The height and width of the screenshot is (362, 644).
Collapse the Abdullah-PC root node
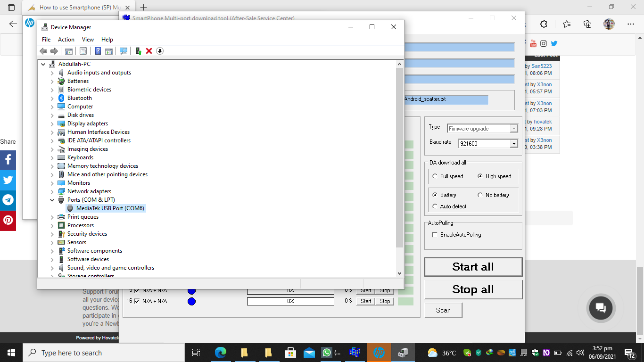(43, 64)
